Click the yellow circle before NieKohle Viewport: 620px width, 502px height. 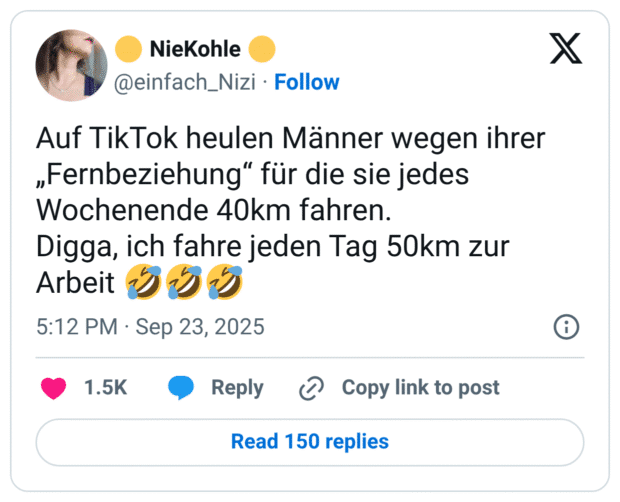point(128,48)
